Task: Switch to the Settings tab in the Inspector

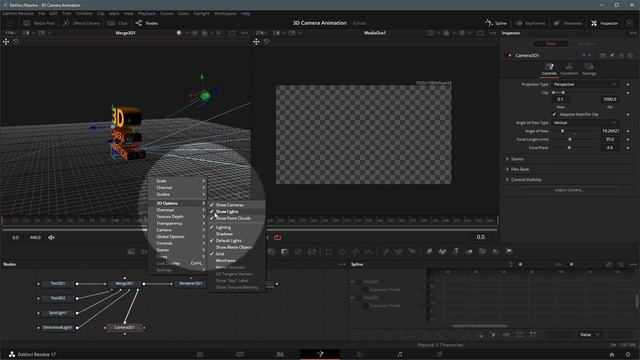Action: click(589, 69)
